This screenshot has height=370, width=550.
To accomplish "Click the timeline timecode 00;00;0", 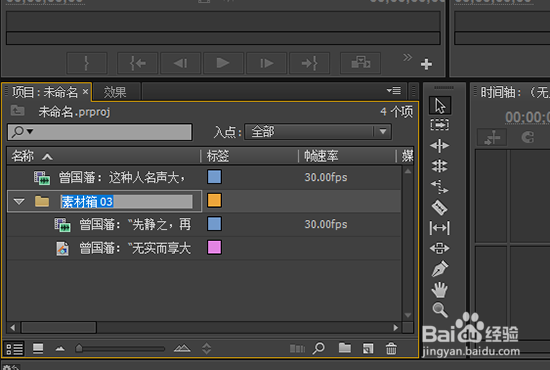I will coord(527,117).
